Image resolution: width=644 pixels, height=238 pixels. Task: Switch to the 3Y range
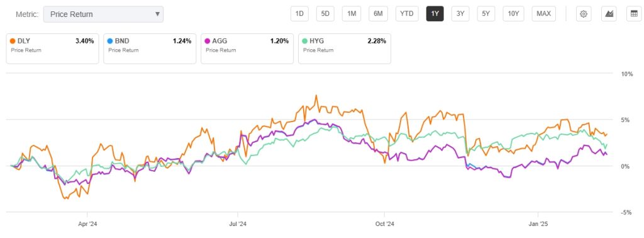click(x=460, y=14)
